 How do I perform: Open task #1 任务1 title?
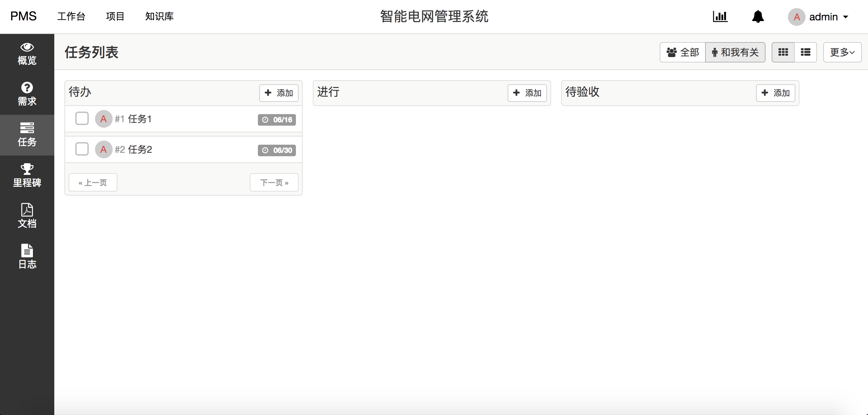click(139, 119)
